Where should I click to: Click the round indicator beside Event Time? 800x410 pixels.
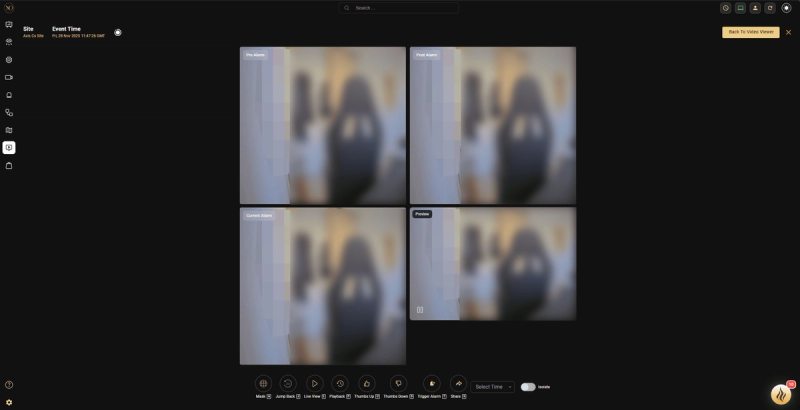point(118,33)
